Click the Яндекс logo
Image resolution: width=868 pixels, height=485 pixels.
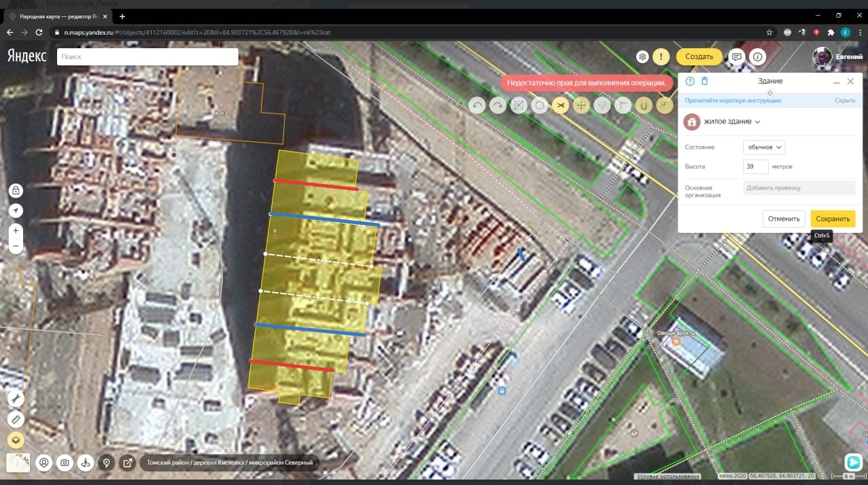(27, 56)
